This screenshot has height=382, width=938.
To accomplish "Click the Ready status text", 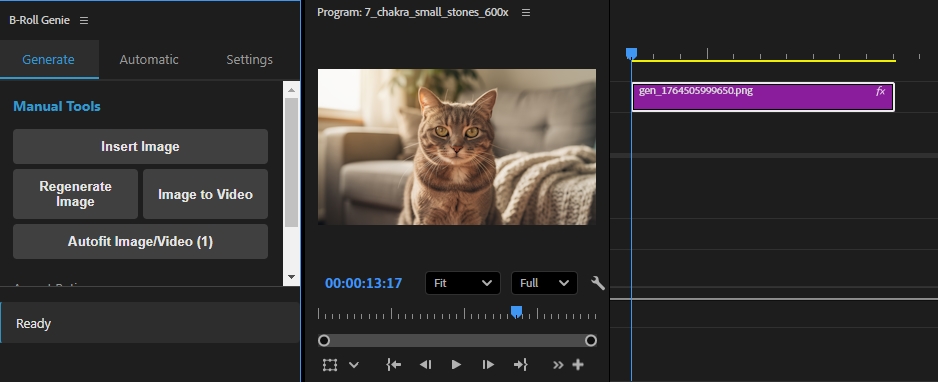I will pyautogui.click(x=34, y=323).
